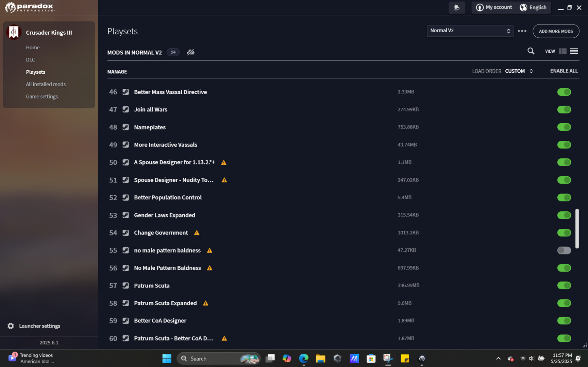
Task: Open the mod search magnifier
Action: [531, 51]
